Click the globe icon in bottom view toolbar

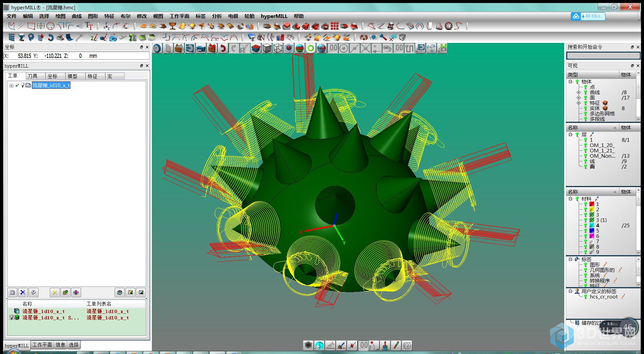tap(319, 346)
